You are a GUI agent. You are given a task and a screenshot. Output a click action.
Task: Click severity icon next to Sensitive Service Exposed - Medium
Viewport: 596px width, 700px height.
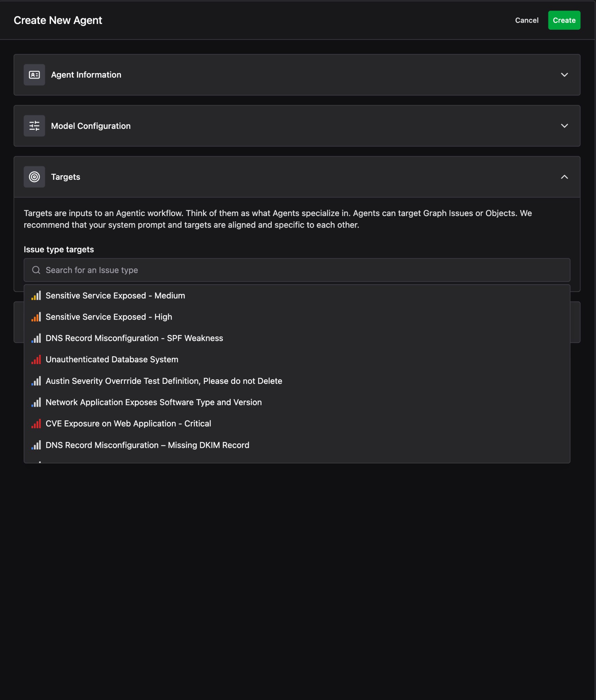click(x=36, y=296)
